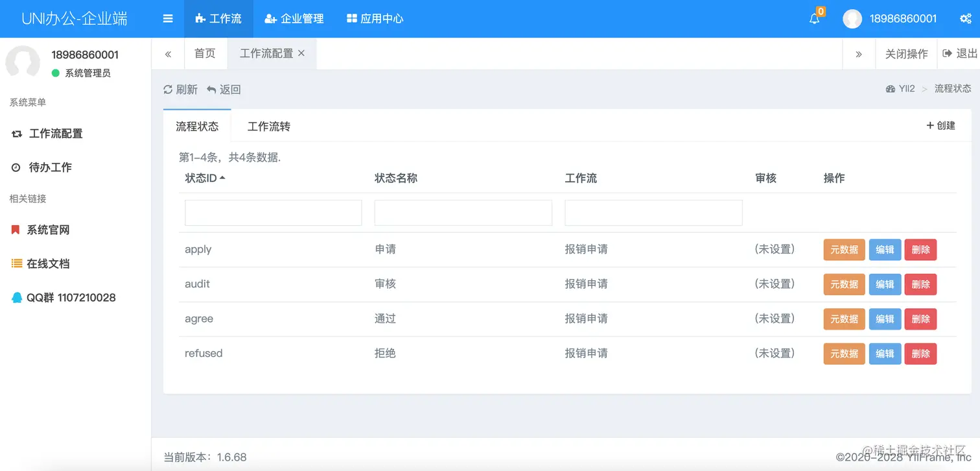This screenshot has height=471, width=980.
Task: Click the 创建 create button
Action: tap(940, 125)
